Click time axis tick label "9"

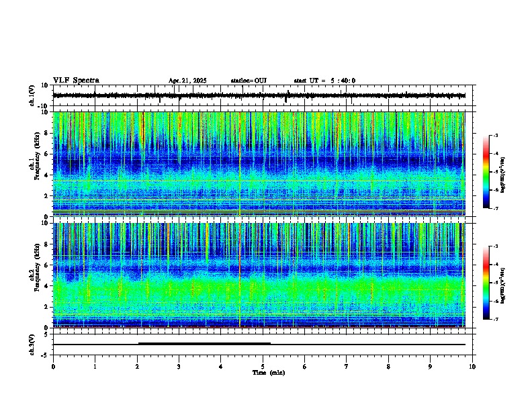(x=431, y=367)
